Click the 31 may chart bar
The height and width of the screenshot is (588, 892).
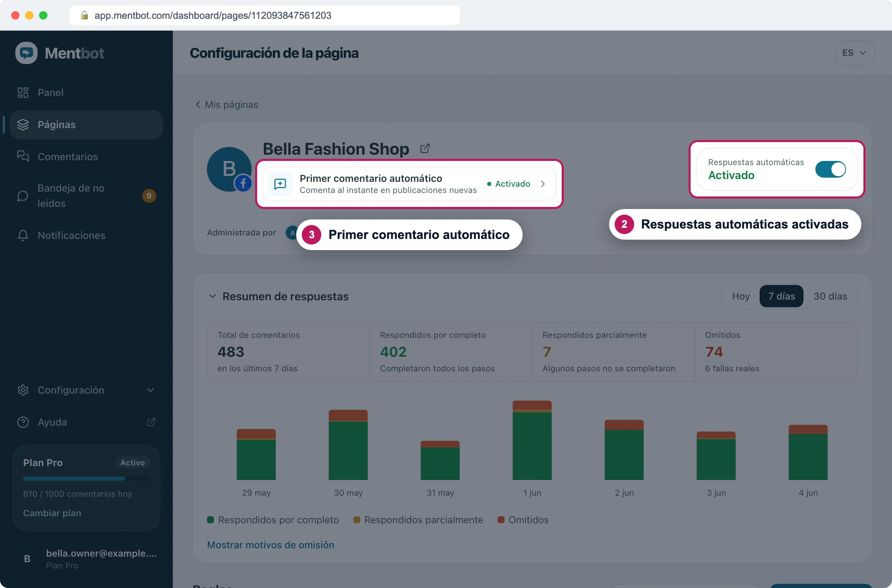440,460
